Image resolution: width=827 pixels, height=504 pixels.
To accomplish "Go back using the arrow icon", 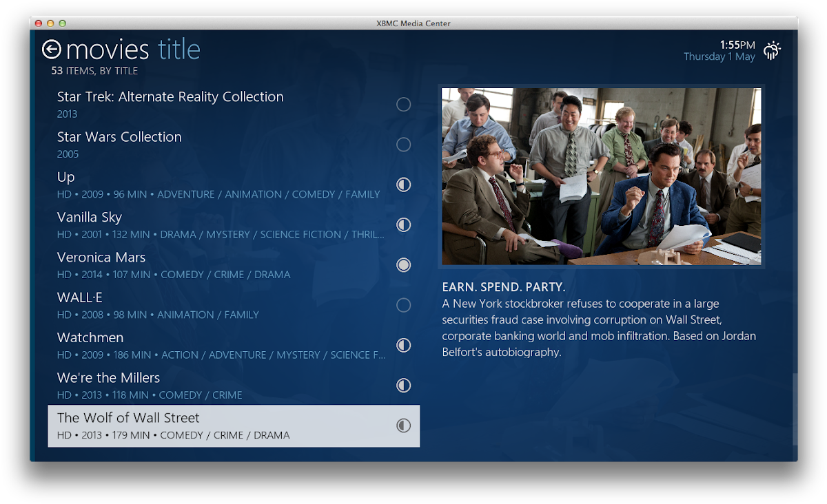I will point(52,49).
